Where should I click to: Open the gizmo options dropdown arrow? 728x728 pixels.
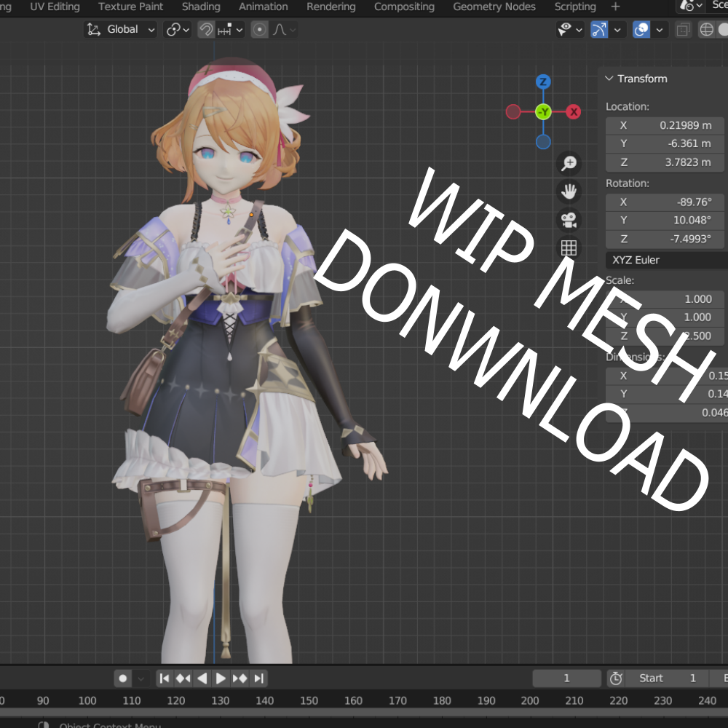tap(617, 30)
